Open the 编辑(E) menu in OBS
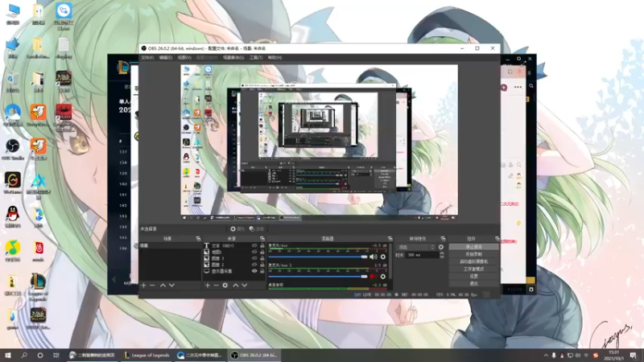The width and height of the screenshot is (644, 362). point(166,57)
